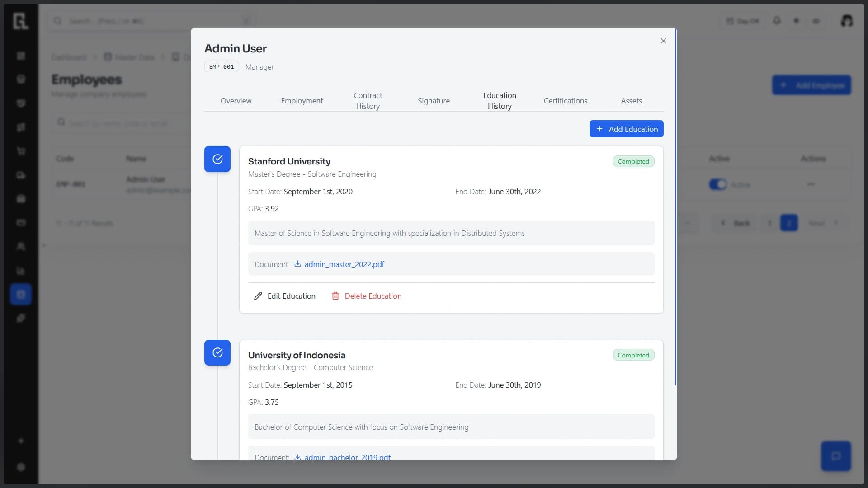Click the Master of Science description text
Screen dimensions: 868x488
tap(390, 233)
